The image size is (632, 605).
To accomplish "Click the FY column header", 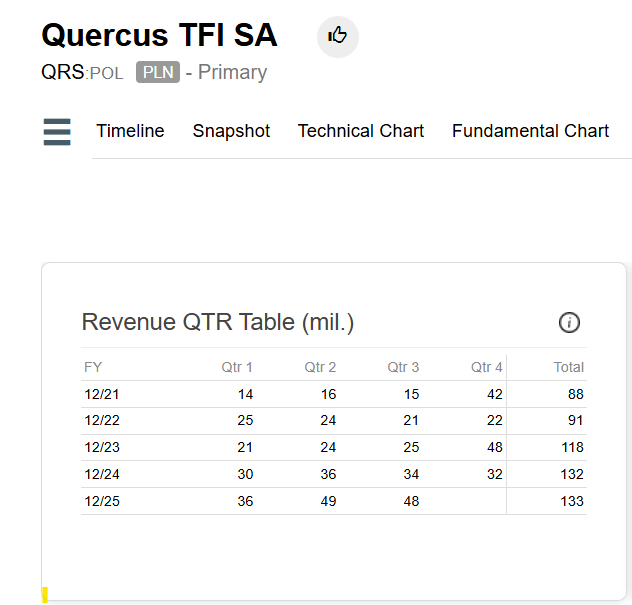I will (x=93, y=367).
